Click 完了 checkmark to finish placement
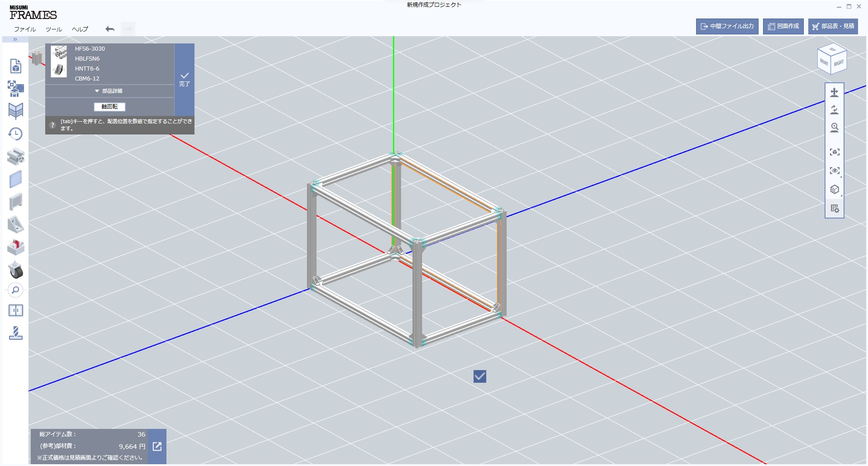Image resolution: width=868 pixels, height=466 pixels. (184, 79)
